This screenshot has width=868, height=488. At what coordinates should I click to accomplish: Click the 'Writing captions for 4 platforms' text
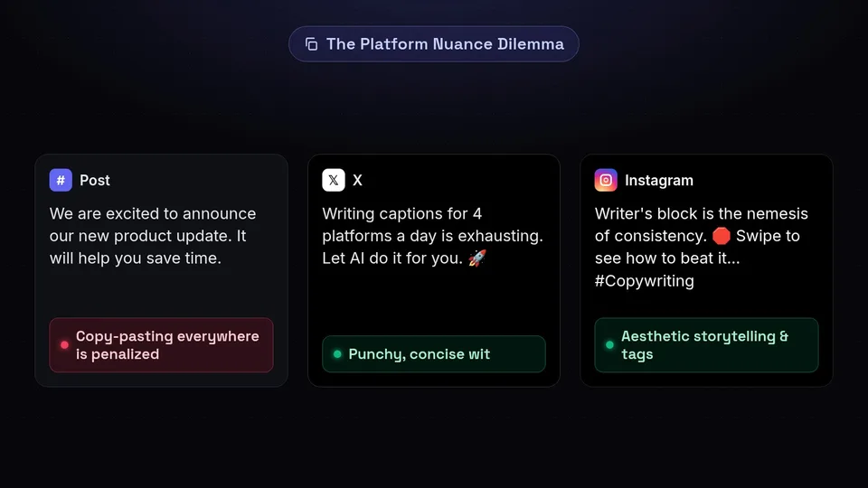[432, 236]
